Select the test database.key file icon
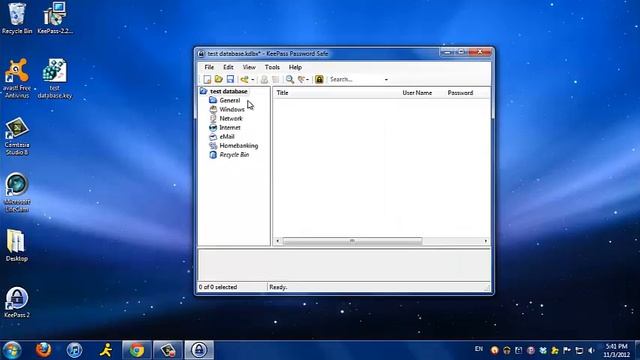The image size is (640, 360). pyautogui.click(x=55, y=79)
